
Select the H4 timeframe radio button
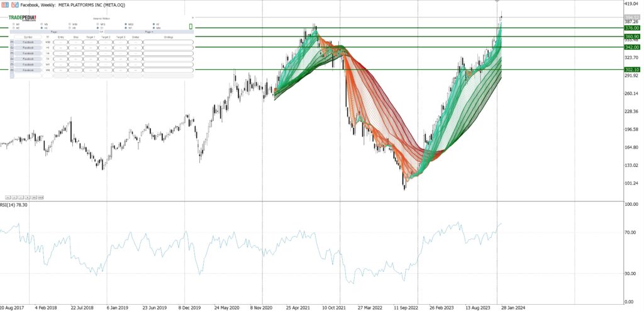pos(42,28)
